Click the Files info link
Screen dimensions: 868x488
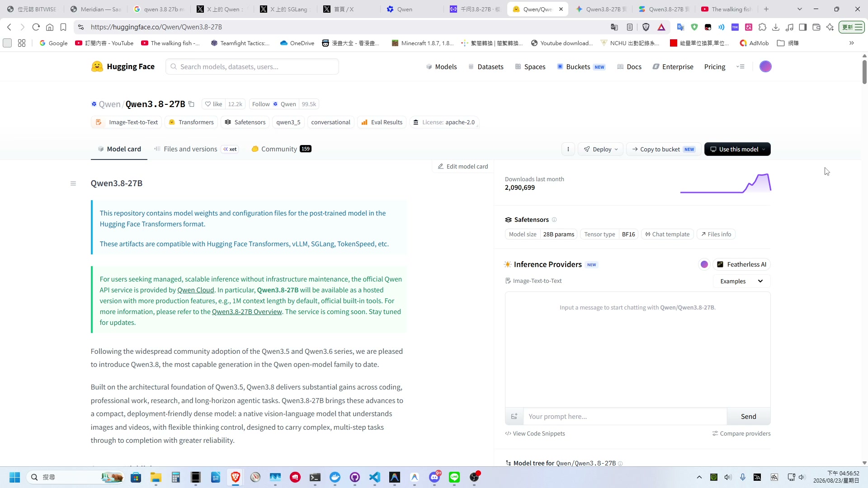[x=716, y=234]
